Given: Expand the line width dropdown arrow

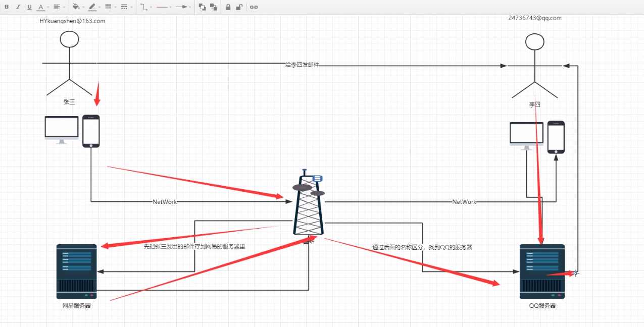Looking at the screenshot, I should coord(115,8).
